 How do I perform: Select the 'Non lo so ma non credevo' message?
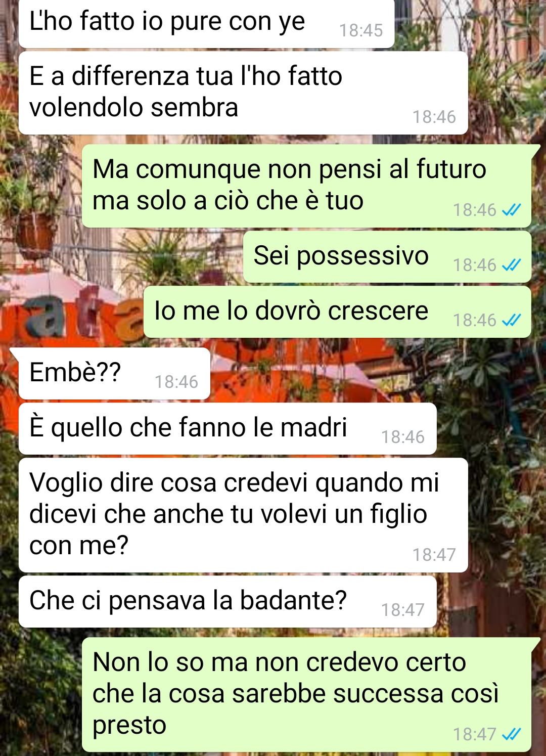click(x=306, y=694)
